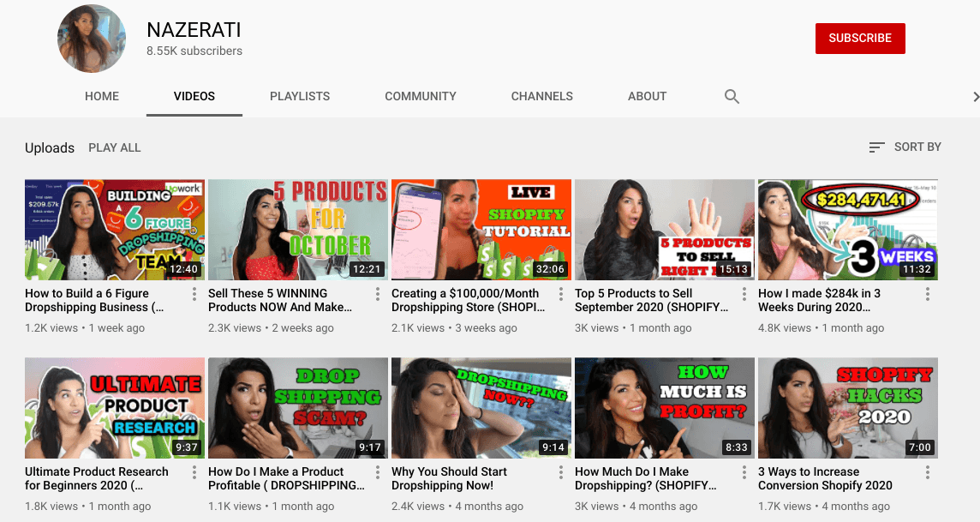Click '1.1K views • 1 month ago' text
The width and height of the screenshot is (980, 522).
(x=272, y=507)
